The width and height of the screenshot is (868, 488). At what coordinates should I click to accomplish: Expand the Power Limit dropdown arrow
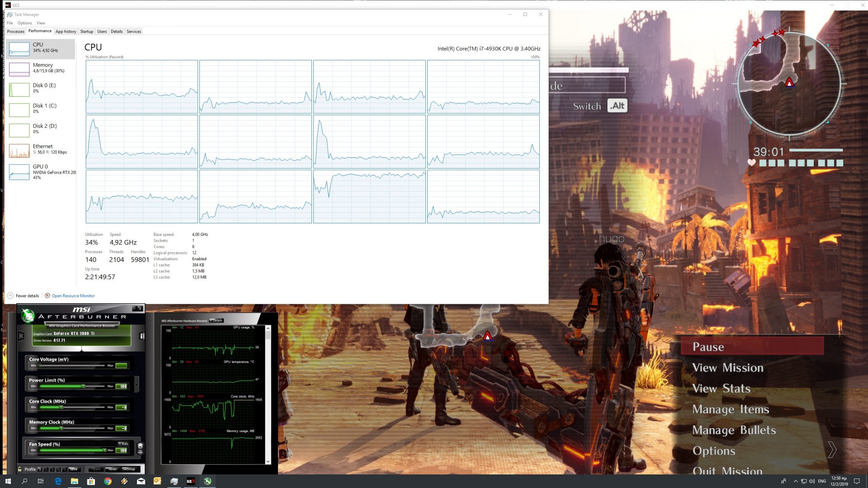click(137, 384)
